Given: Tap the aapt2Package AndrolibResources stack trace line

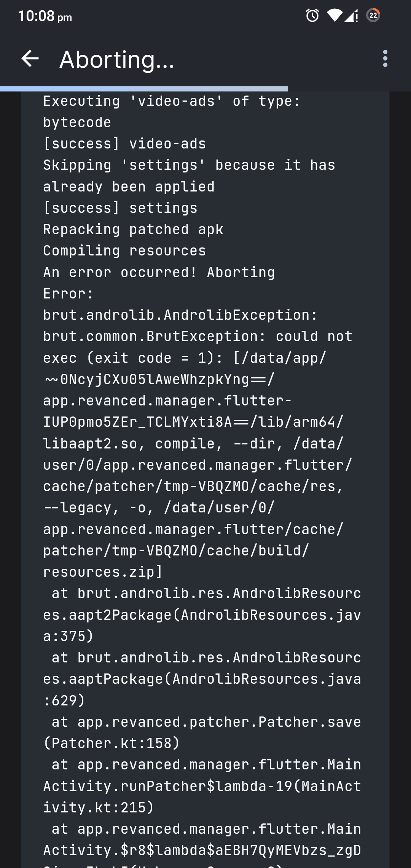Looking at the screenshot, I should click(x=201, y=615).
